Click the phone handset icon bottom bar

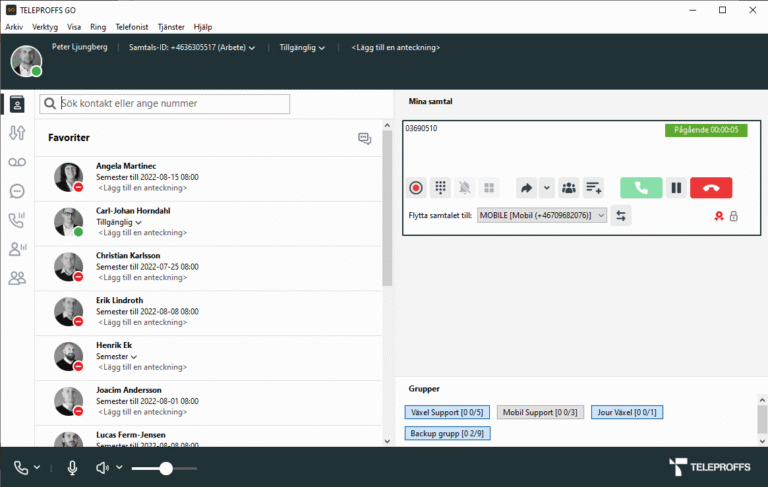(x=21, y=468)
